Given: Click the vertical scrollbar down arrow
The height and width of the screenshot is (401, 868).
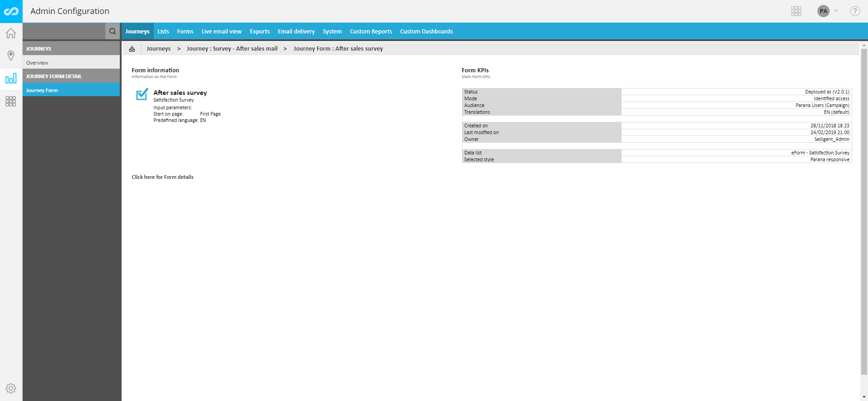Looking at the screenshot, I should click(864, 397).
